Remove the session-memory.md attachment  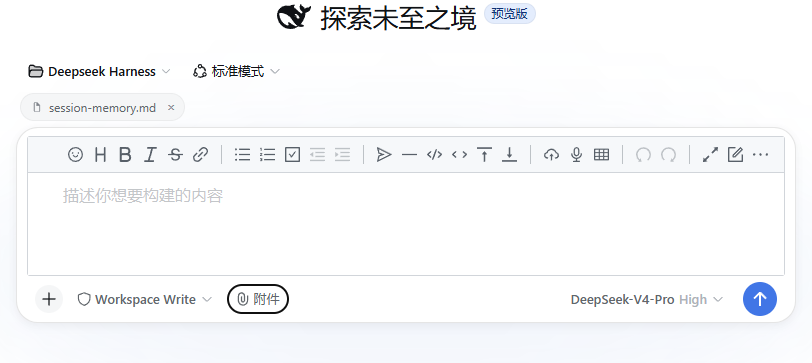pyautogui.click(x=171, y=108)
